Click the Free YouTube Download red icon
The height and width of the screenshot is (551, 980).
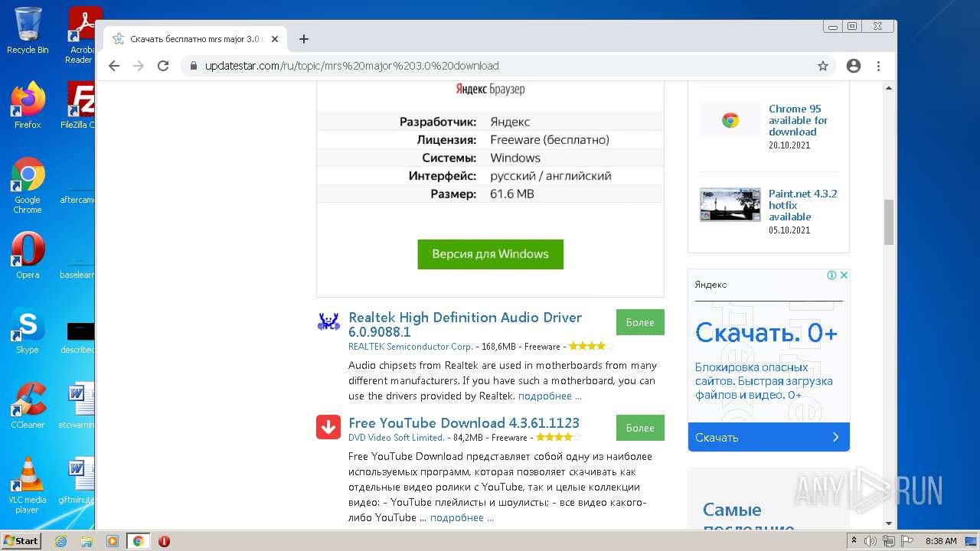[x=328, y=427]
